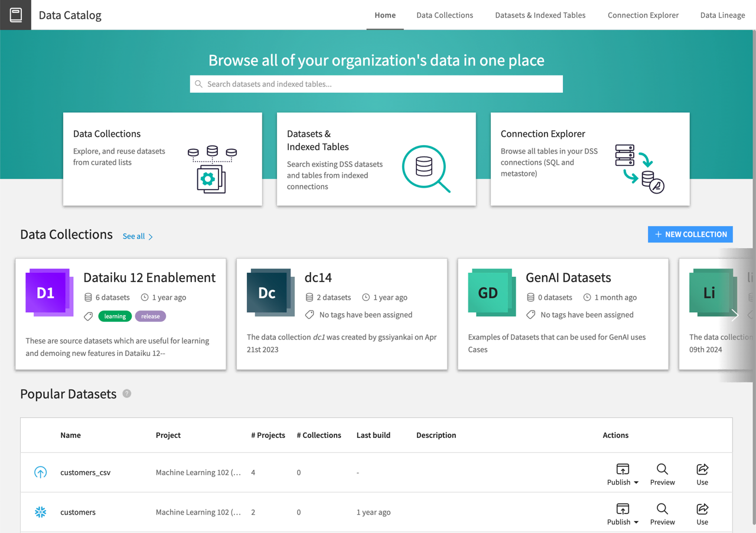Click the help icon next to Popular Datasets
756x533 pixels.
[x=126, y=394]
